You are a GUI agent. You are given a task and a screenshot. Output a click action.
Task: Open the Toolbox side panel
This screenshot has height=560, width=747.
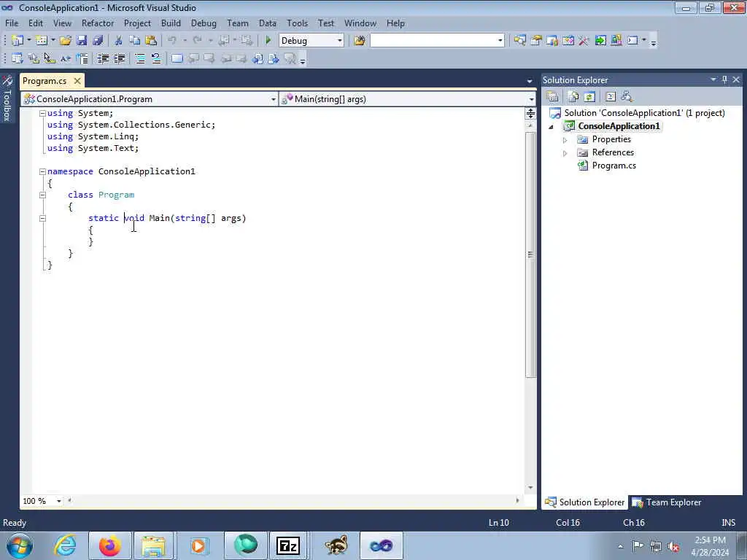pos(7,98)
